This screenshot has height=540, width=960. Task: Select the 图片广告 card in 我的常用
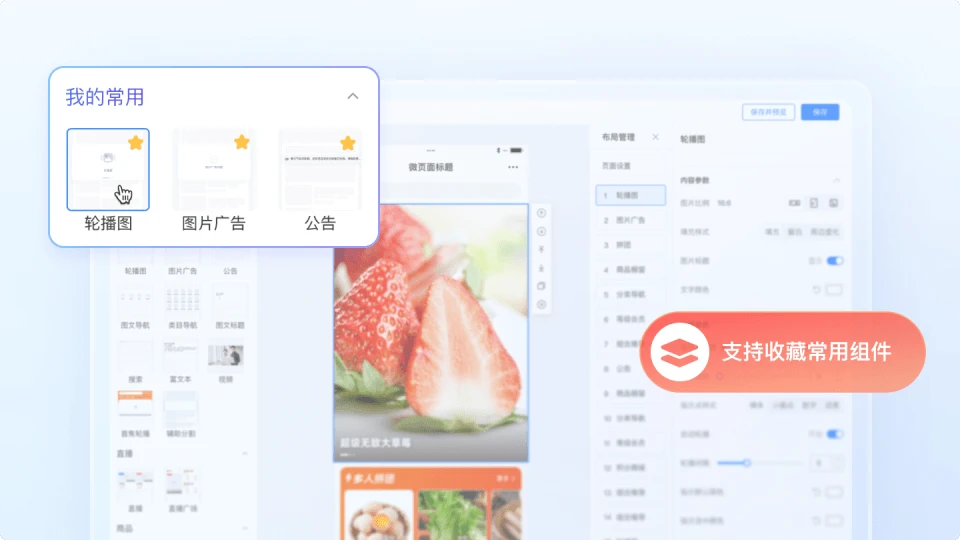click(x=214, y=170)
